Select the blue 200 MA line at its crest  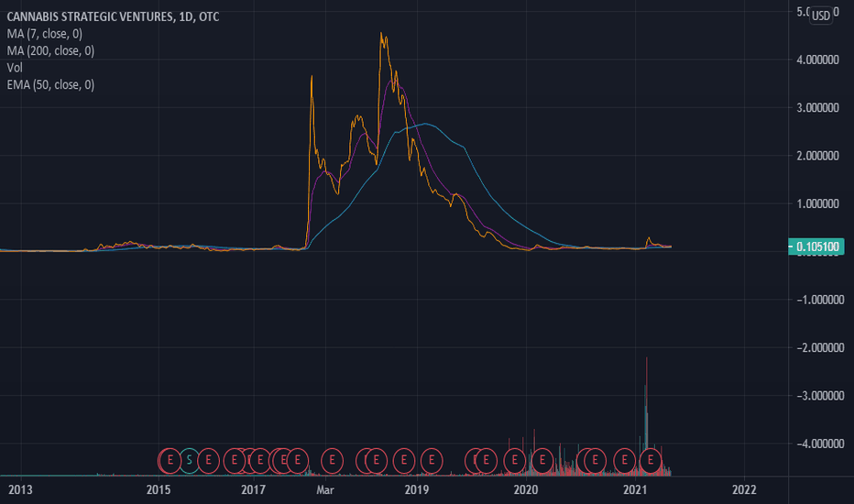pyautogui.click(x=425, y=124)
